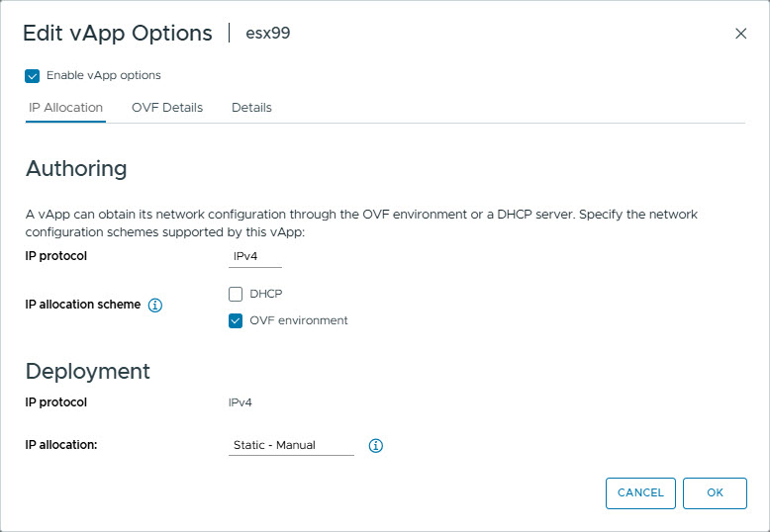Confirm changes with the OK button
Screen dimensions: 770x532
pos(715,493)
